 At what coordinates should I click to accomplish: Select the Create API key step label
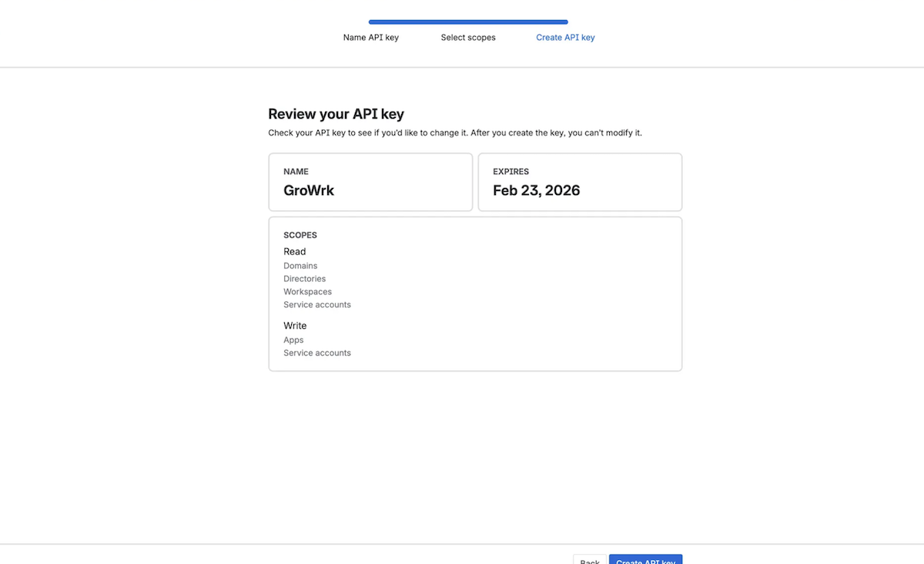[565, 37]
